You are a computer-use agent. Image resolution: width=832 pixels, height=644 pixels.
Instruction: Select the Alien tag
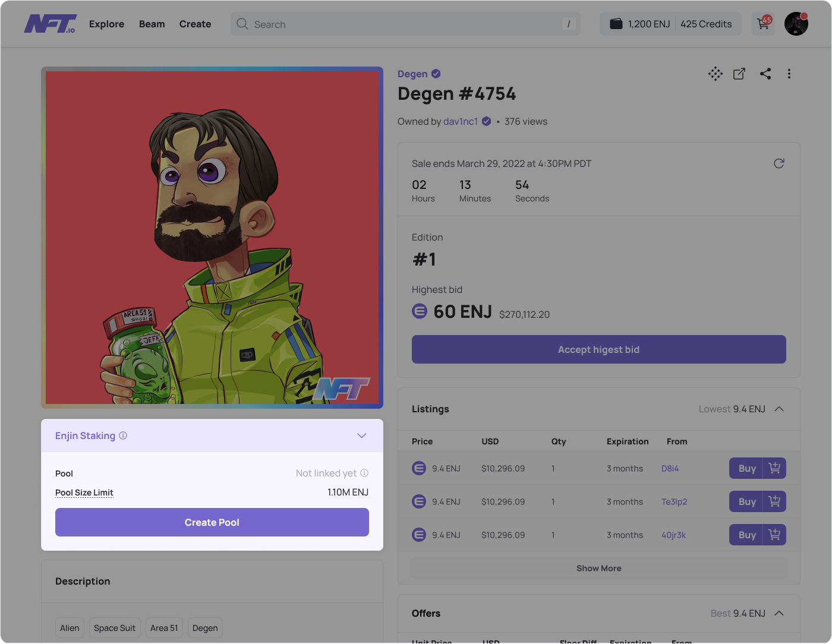70,628
